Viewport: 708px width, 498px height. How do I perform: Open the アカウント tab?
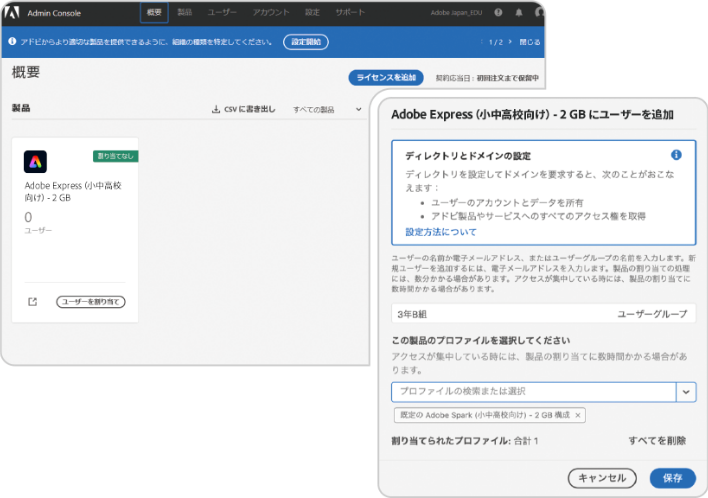click(x=270, y=12)
